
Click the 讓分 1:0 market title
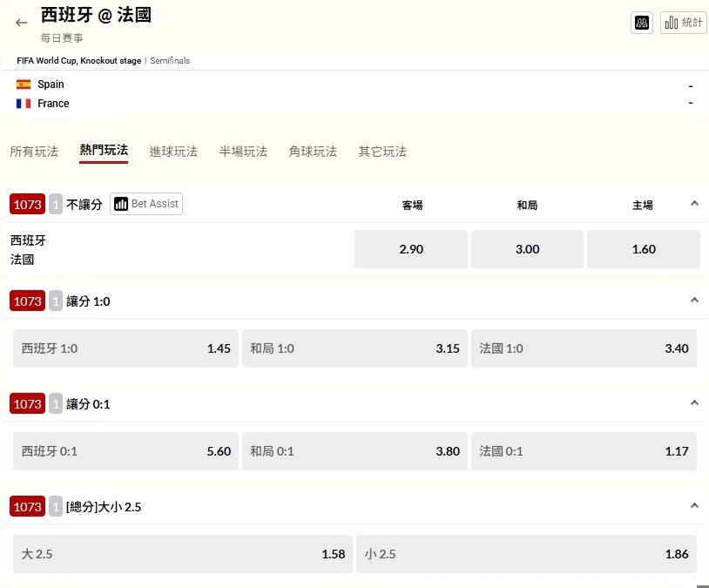coord(88,301)
